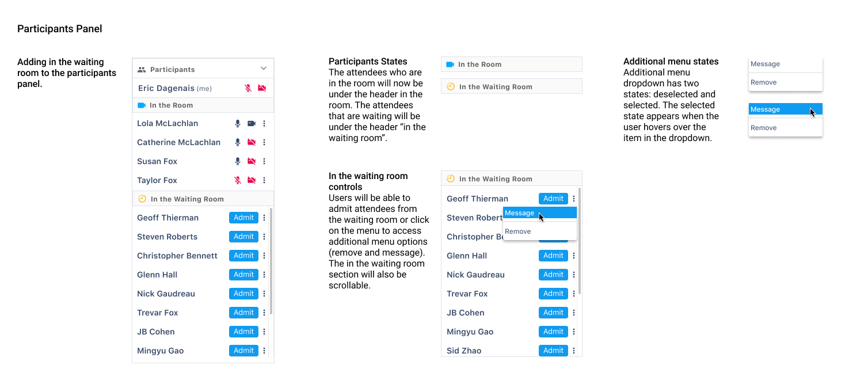
Task: Select highlighted Message option in Geoff's dropdown
Action: point(520,213)
